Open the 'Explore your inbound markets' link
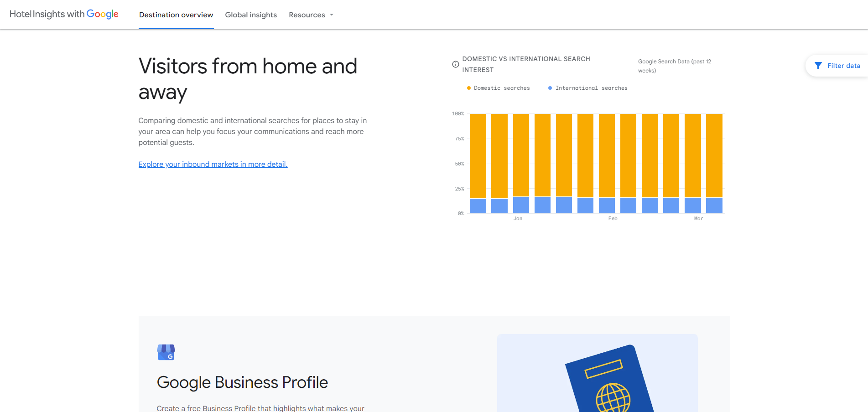 tap(213, 164)
